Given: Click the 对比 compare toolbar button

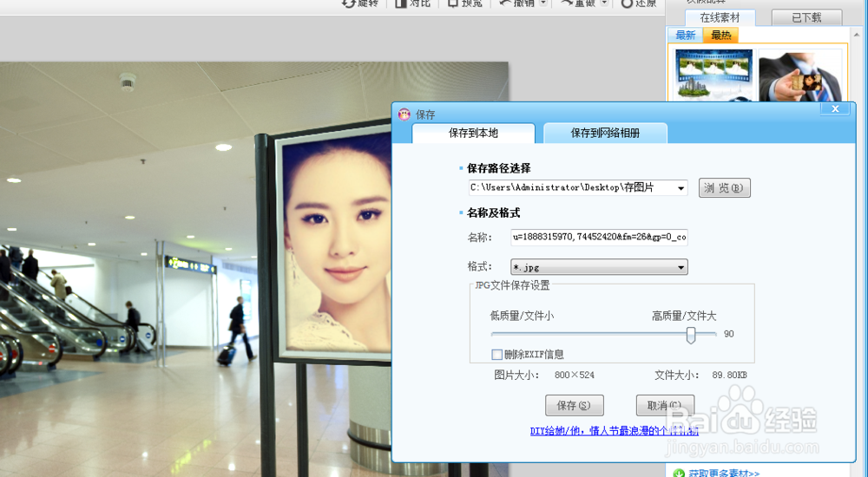Looking at the screenshot, I should 412,3.
